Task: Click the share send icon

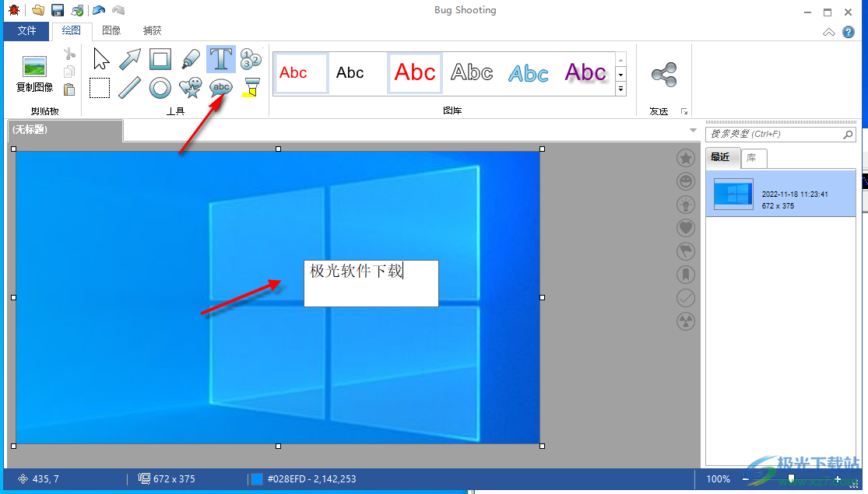Action: (664, 75)
